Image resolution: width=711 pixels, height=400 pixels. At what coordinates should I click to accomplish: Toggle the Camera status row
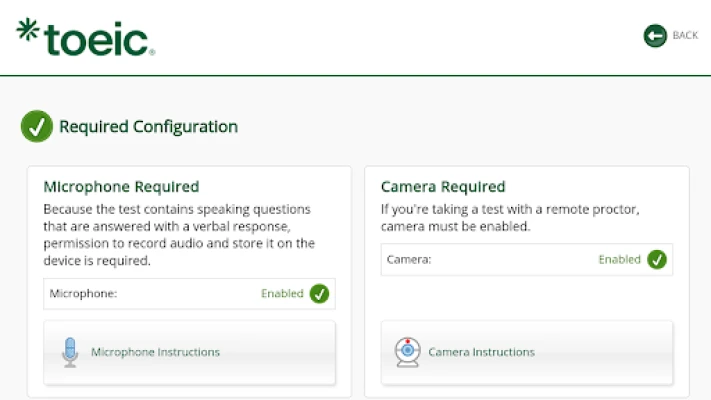[x=527, y=260]
